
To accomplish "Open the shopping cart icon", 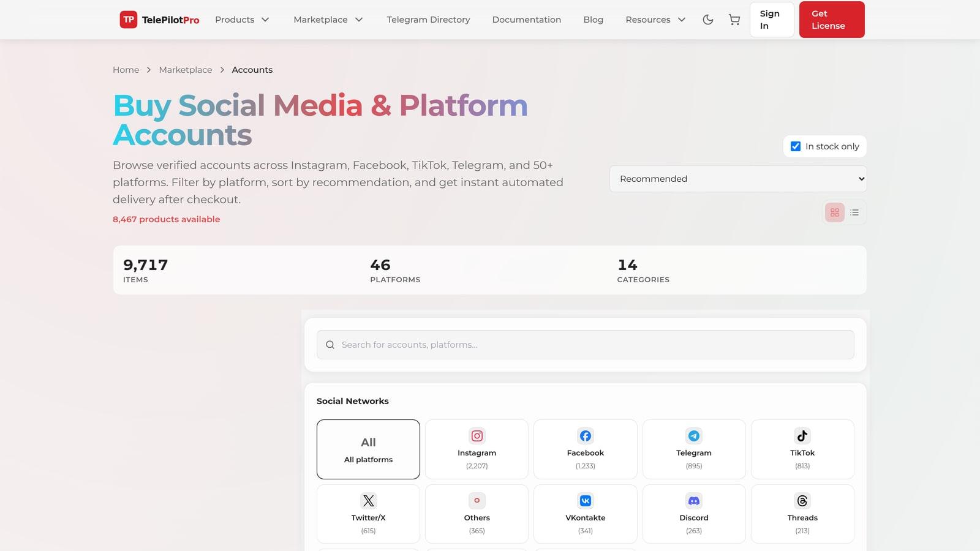I will point(734,20).
